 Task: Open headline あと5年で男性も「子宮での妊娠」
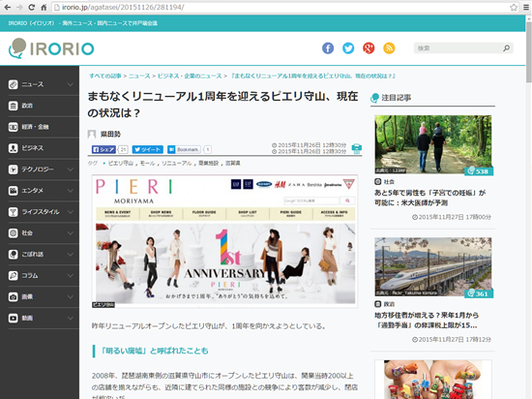click(x=429, y=198)
